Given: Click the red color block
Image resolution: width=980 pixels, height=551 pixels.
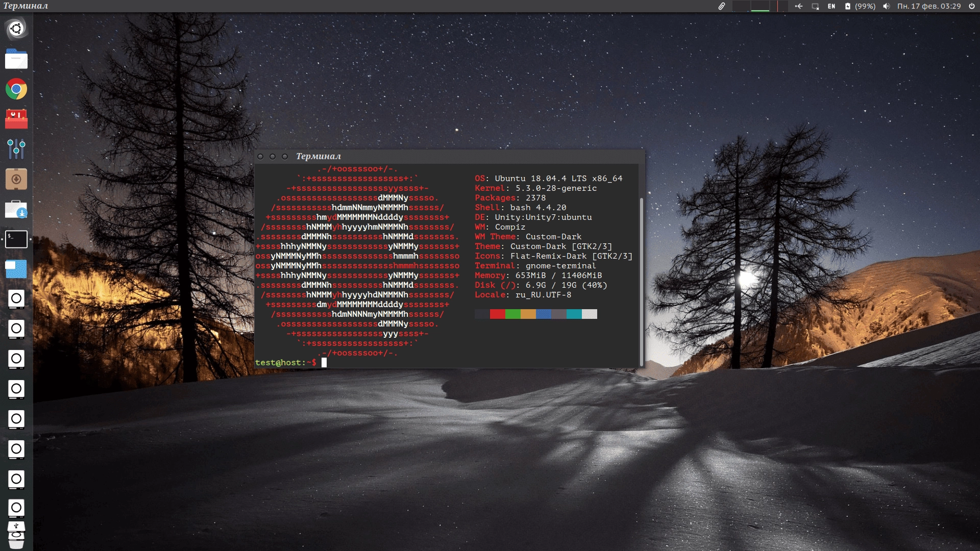Looking at the screenshot, I should [498, 314].
